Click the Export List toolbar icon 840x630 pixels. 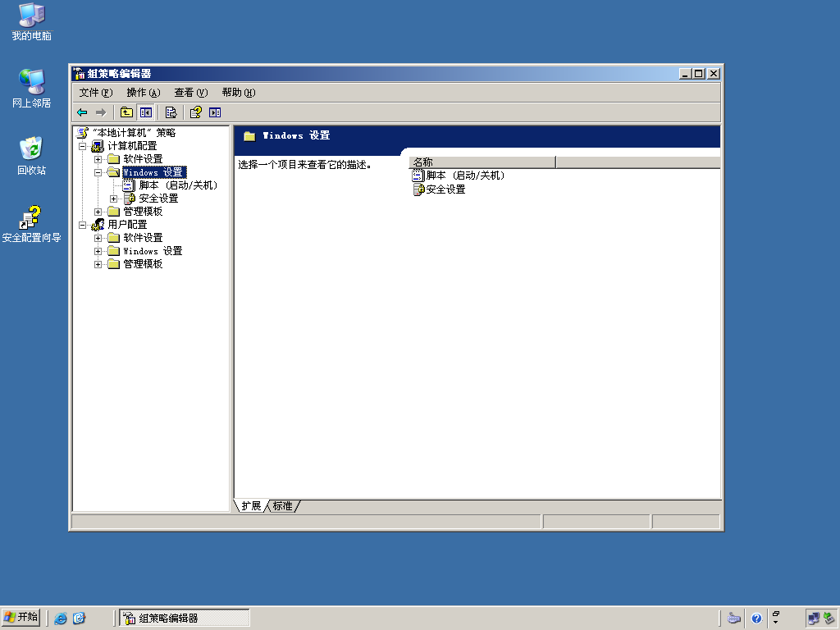coord(171,112)
